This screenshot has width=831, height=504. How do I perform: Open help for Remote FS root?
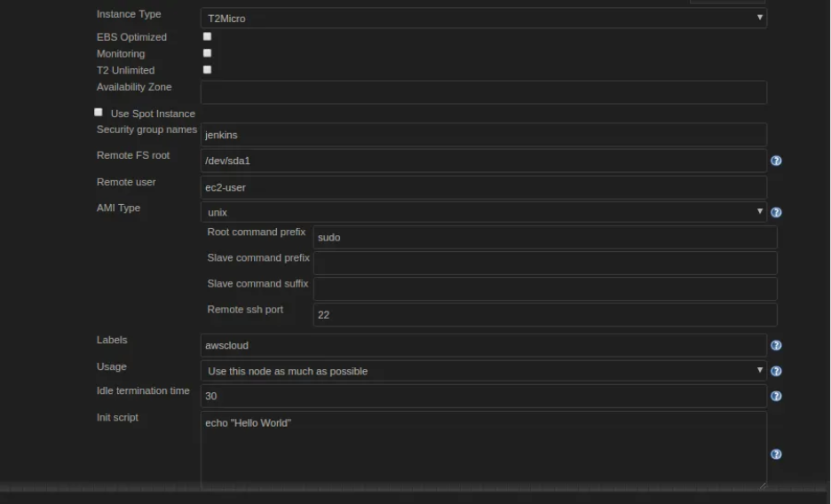tap(776, 161)
